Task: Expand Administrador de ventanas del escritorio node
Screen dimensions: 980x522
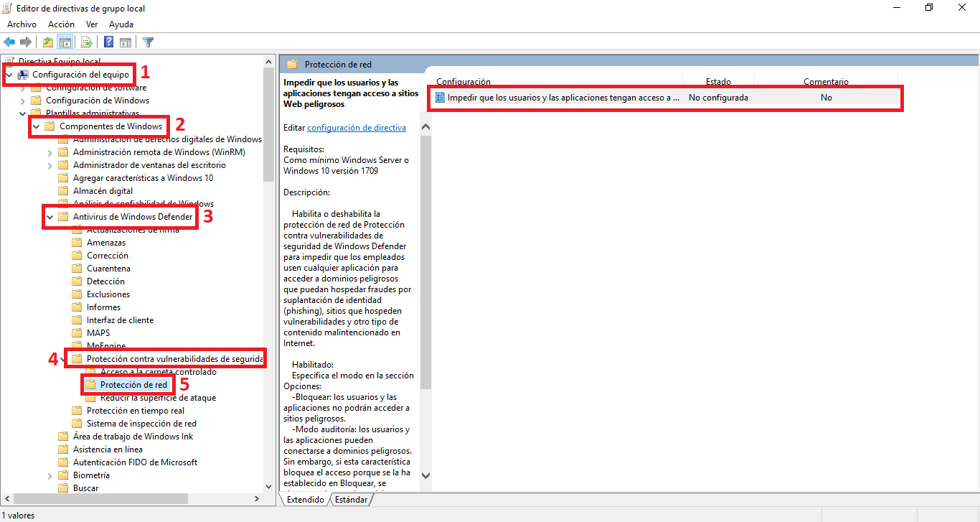Action: (x=50, y=165)
